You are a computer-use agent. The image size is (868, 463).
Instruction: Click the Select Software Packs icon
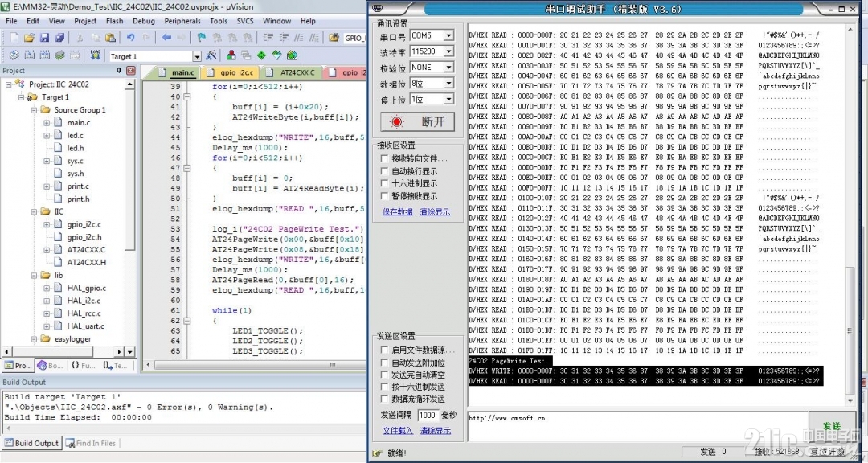(276, 56)
